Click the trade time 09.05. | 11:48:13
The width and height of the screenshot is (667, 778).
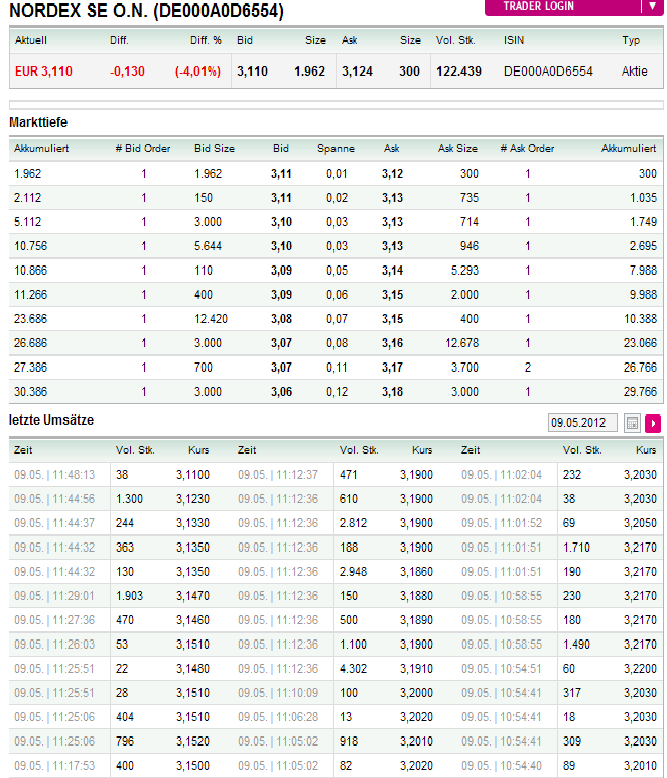pos(54,475)
